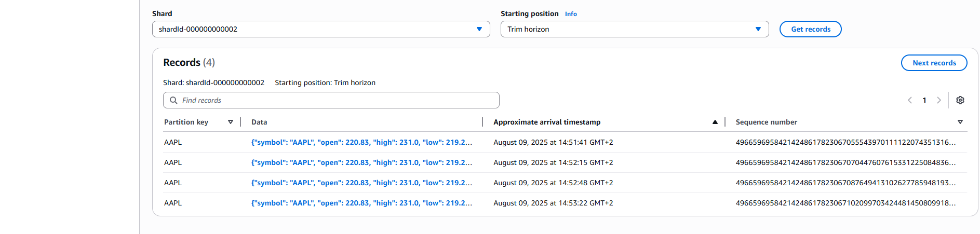Open the data of the 14:52:15 record

pyautogui.click(x=361, y=162)
